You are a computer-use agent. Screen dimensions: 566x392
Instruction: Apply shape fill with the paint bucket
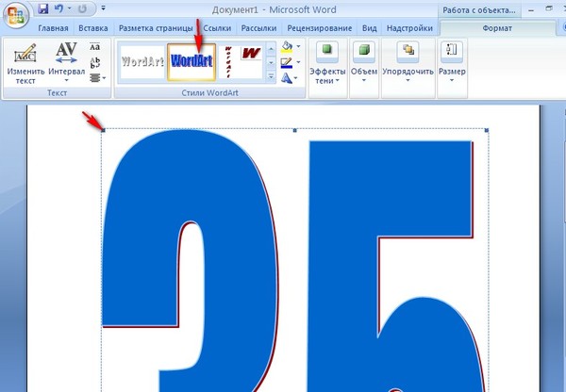(287, 47)
